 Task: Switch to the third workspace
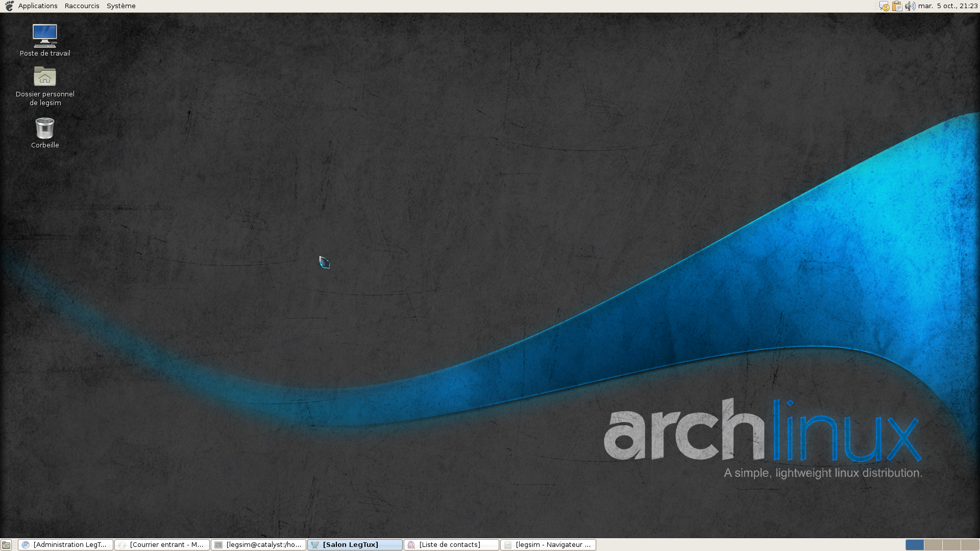(x=951, y=545)
